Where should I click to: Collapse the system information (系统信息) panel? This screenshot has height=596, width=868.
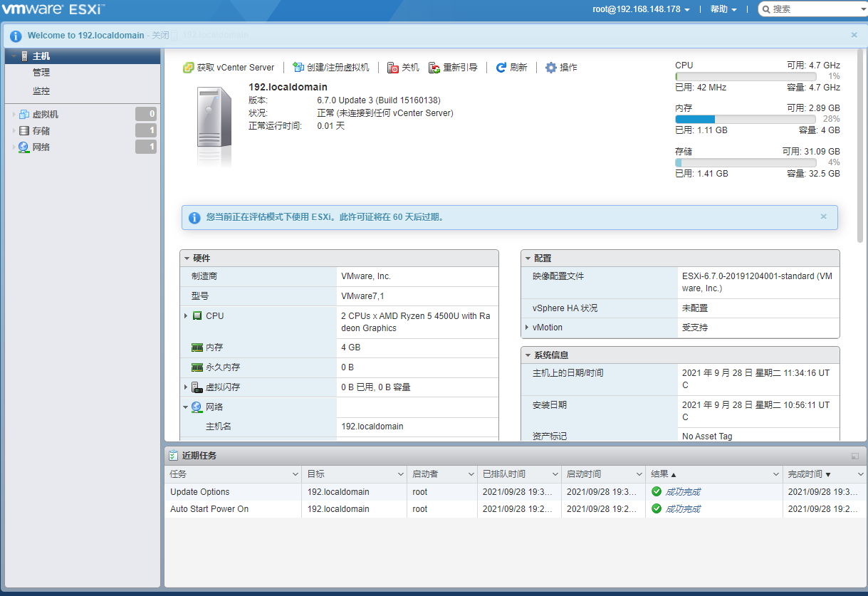click(528, 355)
